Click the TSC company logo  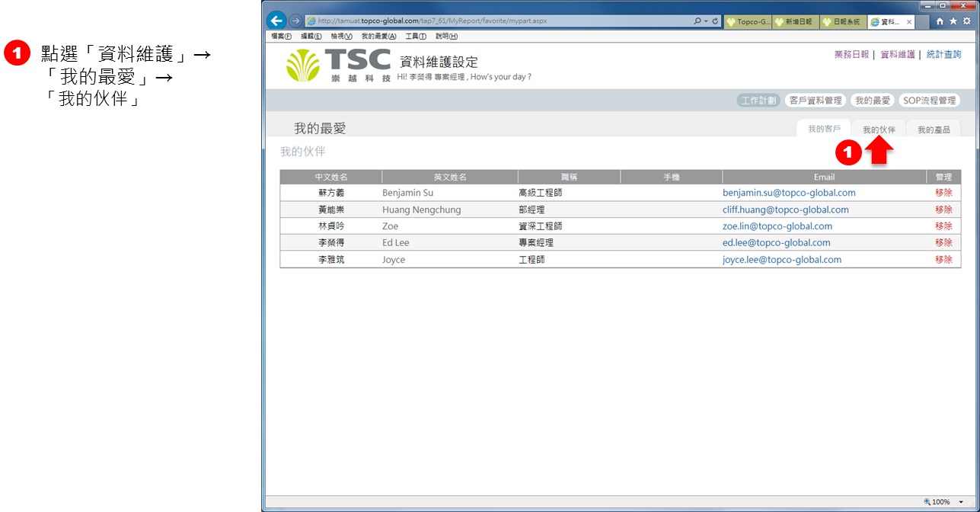338,66
